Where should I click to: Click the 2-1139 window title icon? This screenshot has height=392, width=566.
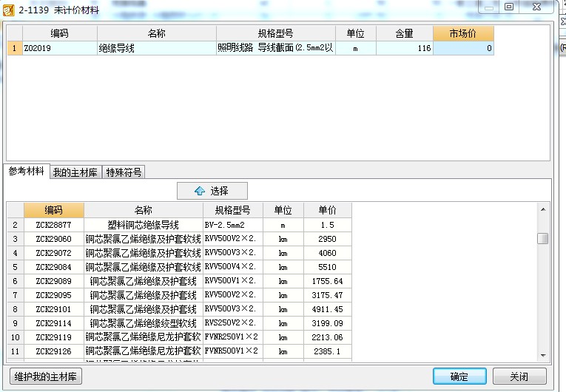(x=8, y=10)
